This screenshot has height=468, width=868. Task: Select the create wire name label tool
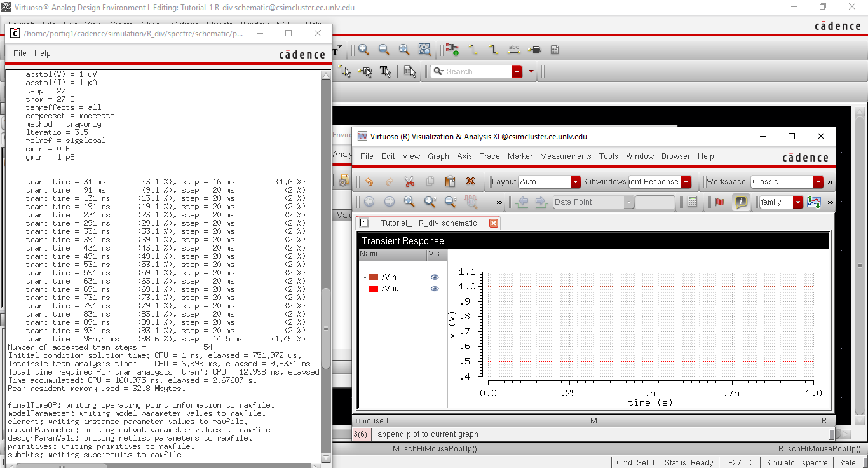click(x=514, y=50)
